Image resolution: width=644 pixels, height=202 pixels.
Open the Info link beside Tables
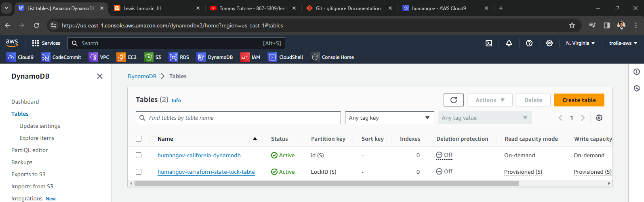[x=176, y=100]
